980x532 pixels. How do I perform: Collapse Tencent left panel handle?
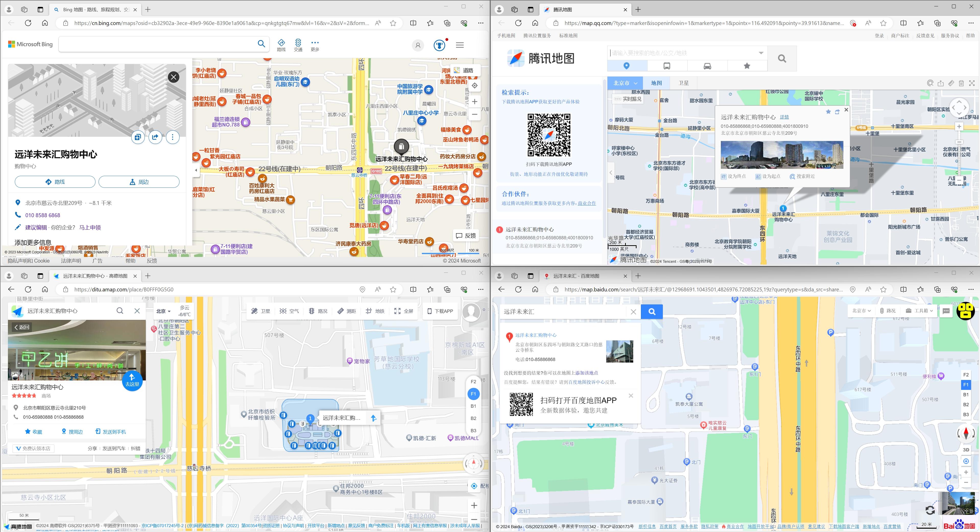[x=611, y=173]
